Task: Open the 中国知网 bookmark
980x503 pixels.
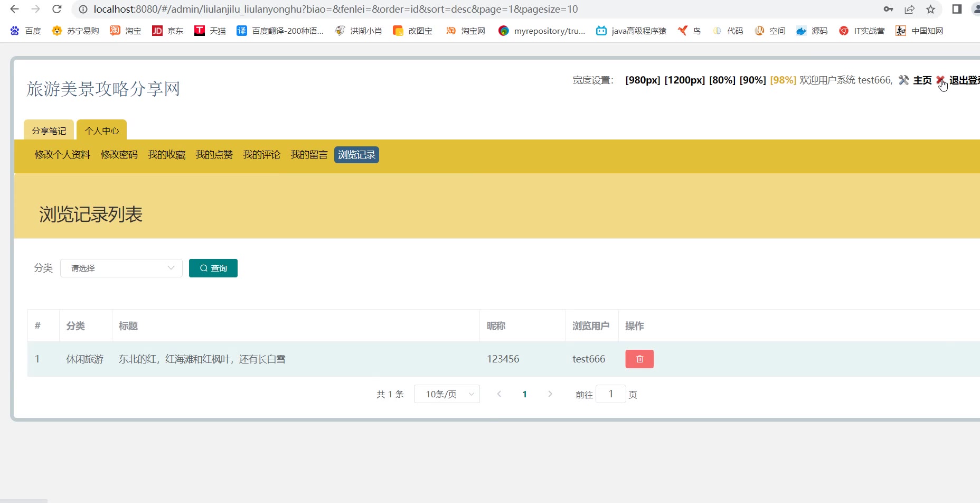Action: tap(919, 31)
